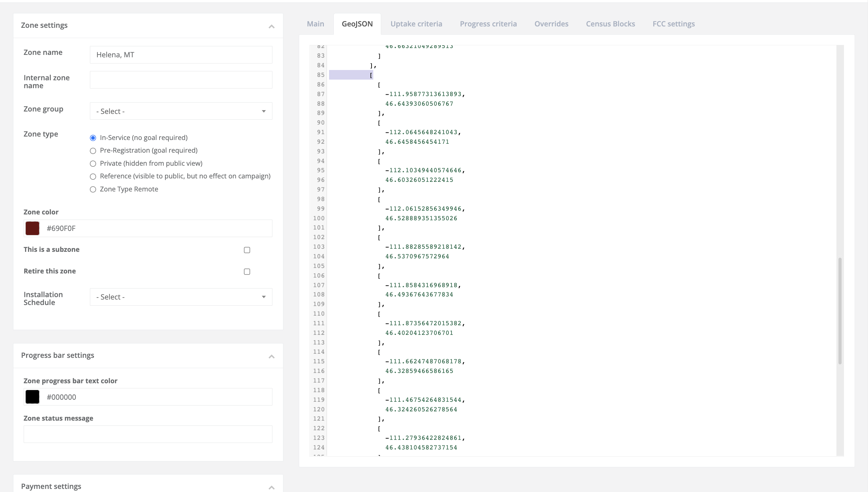Check the Retire this zone box
868x492 pixels.
(x=247, y=271)
